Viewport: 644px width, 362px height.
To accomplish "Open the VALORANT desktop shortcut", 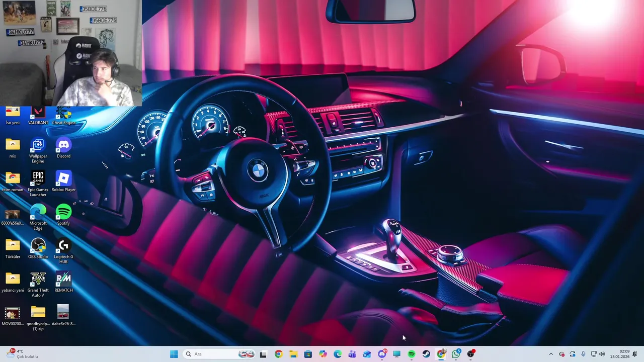I will pos(38,116).
